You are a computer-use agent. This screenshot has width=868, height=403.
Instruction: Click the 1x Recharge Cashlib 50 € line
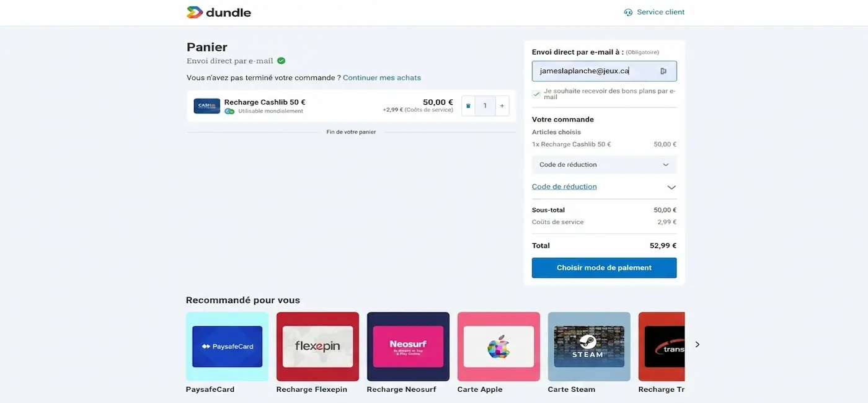pos(604,144)
